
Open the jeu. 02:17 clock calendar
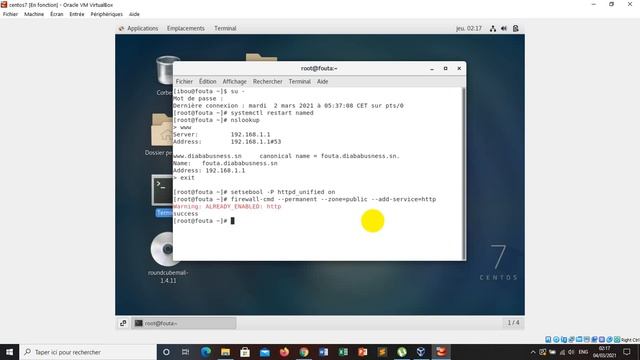point(469,28)
